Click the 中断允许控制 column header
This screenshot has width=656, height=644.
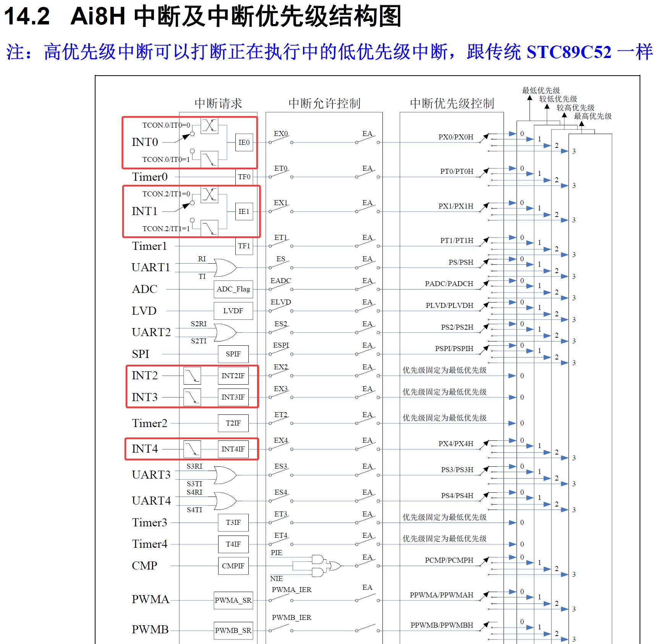click(324, 104)
